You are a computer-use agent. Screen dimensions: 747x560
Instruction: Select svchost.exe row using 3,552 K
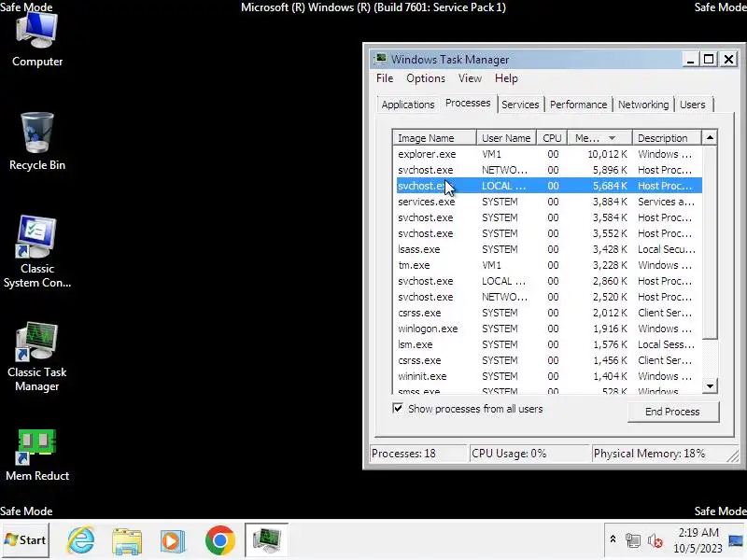[x=548, y=233]
